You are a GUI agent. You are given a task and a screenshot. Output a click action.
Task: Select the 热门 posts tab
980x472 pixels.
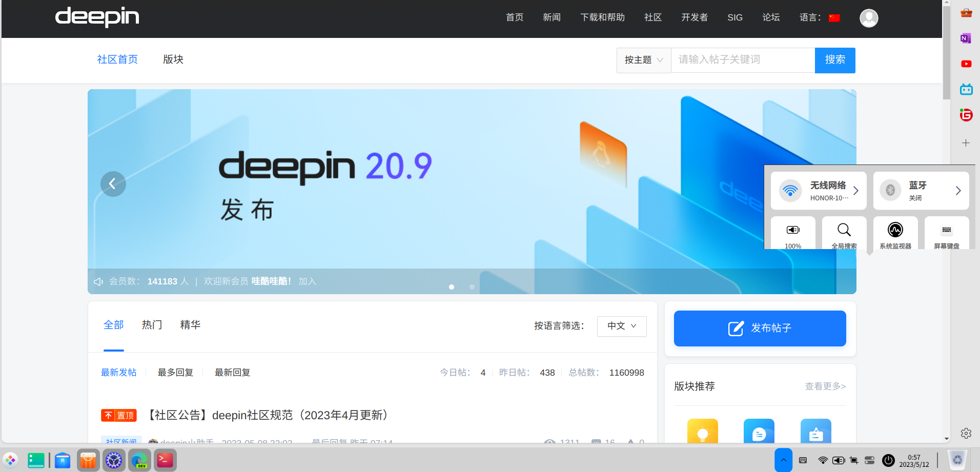coord(152,325)
